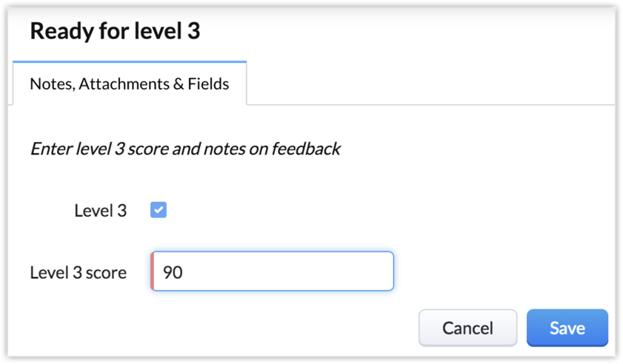
Task: Click the white checkmark icon in the checkbox
Action: (x=159, y=211)
